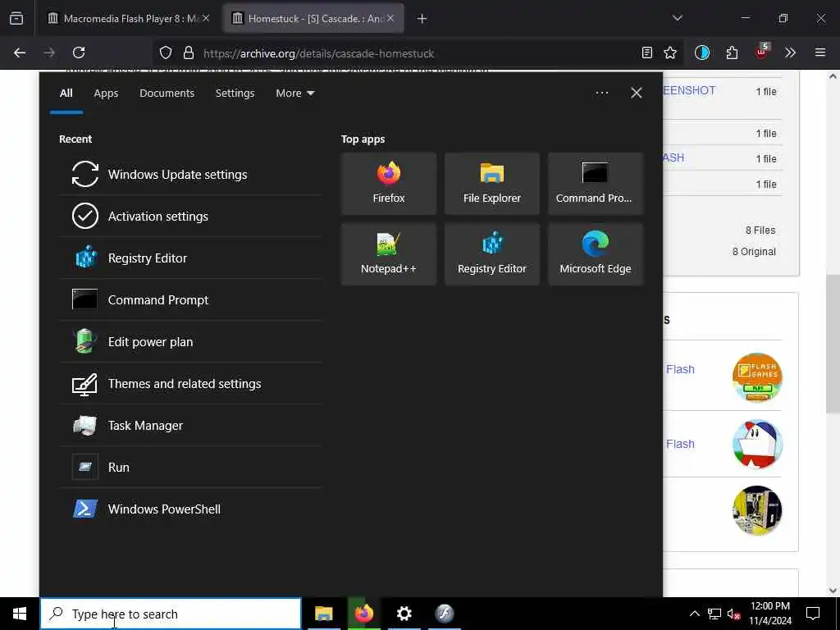
Task: Open Firefox extensions puzzle icon
Action: pyautogui.click(x=732, y=52)
